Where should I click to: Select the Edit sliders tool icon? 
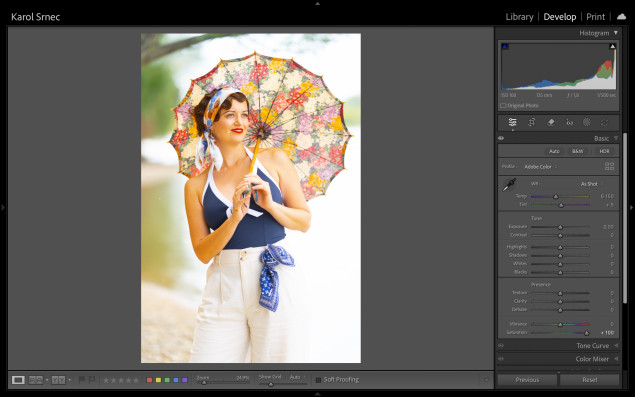(513, 122)
